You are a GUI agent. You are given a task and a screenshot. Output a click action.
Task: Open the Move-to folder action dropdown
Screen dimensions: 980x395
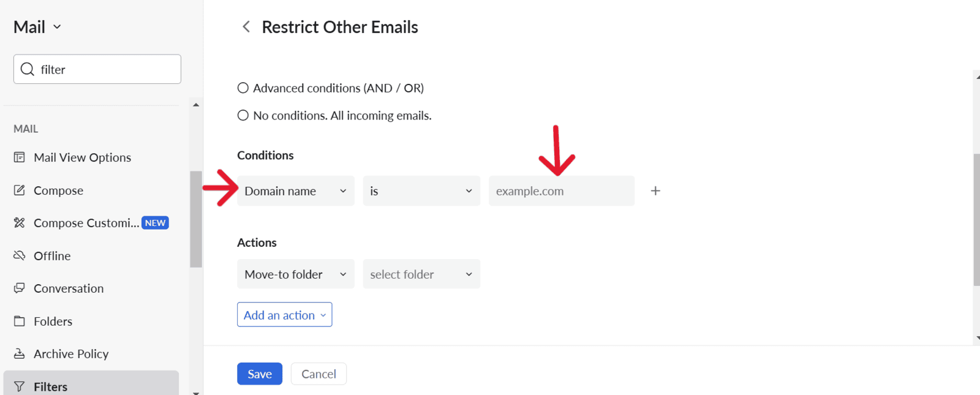click(296, 274)
